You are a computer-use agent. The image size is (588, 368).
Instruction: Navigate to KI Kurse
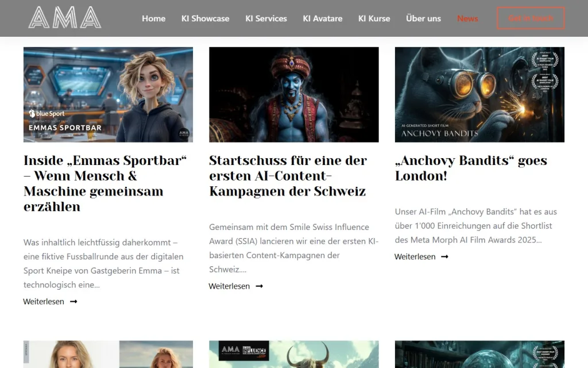coord(374,18)
